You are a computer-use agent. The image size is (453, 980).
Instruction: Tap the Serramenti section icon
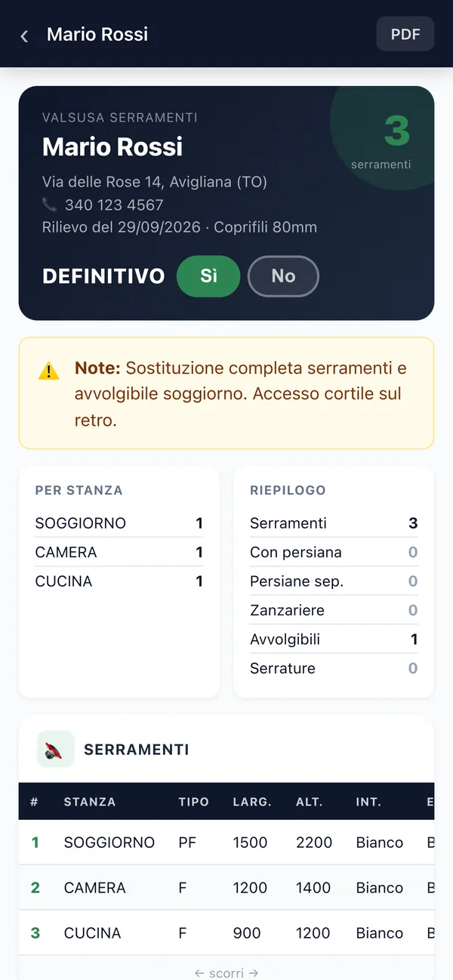click(55, 749)
